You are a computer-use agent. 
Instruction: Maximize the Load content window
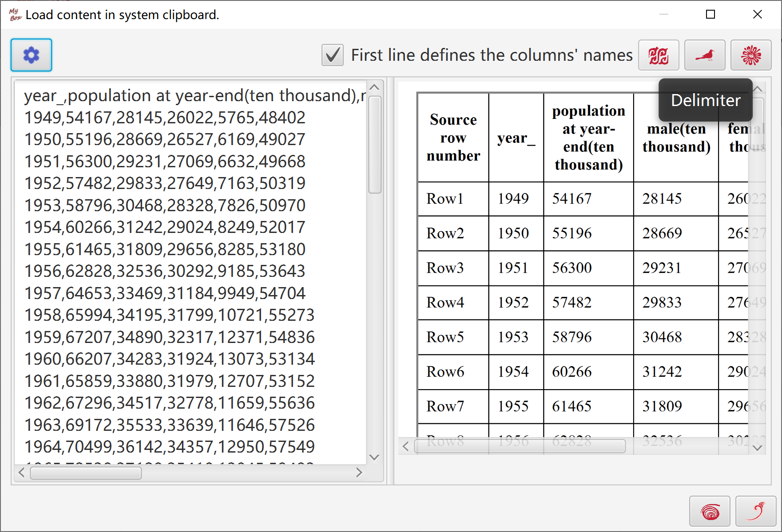point(711,14)
